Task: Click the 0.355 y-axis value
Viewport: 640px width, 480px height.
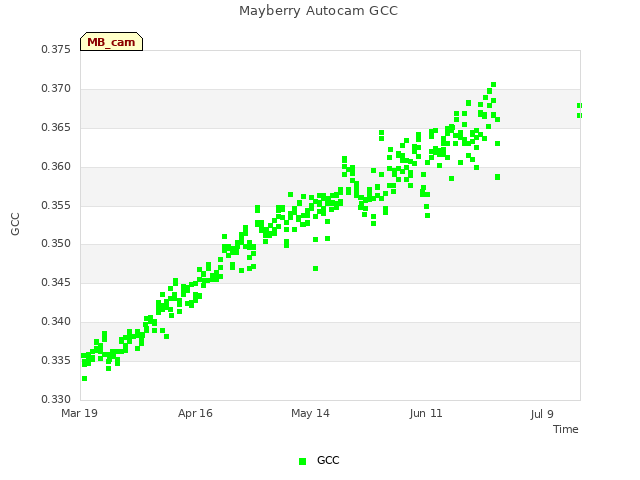Action: 56,205
